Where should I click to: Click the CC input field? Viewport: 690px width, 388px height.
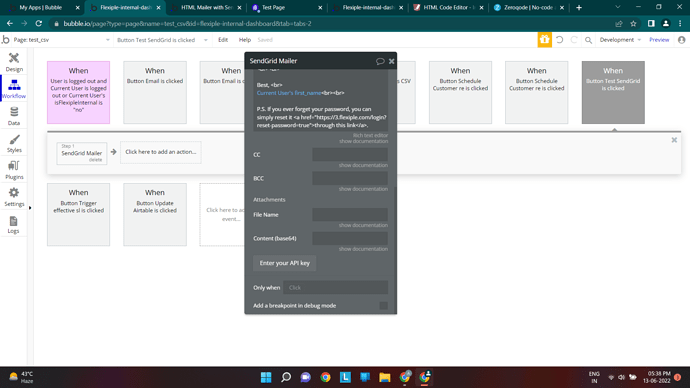tap(350, 154)
